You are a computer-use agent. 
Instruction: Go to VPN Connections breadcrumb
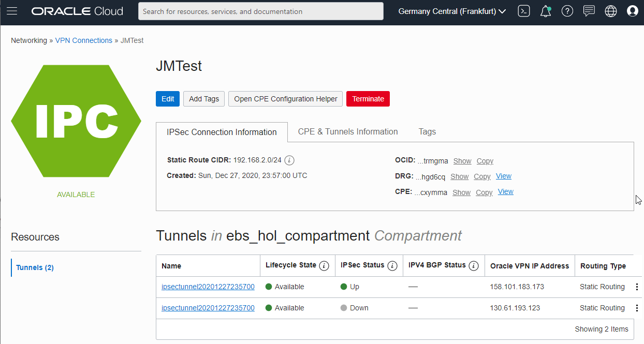click(84, 40)
